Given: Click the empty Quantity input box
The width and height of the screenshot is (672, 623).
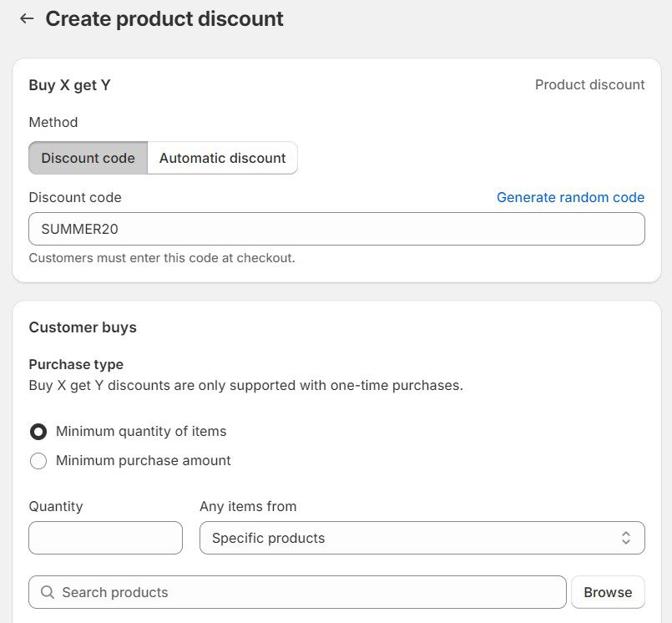Looking at the screenshot, I should tap(105, 538).
